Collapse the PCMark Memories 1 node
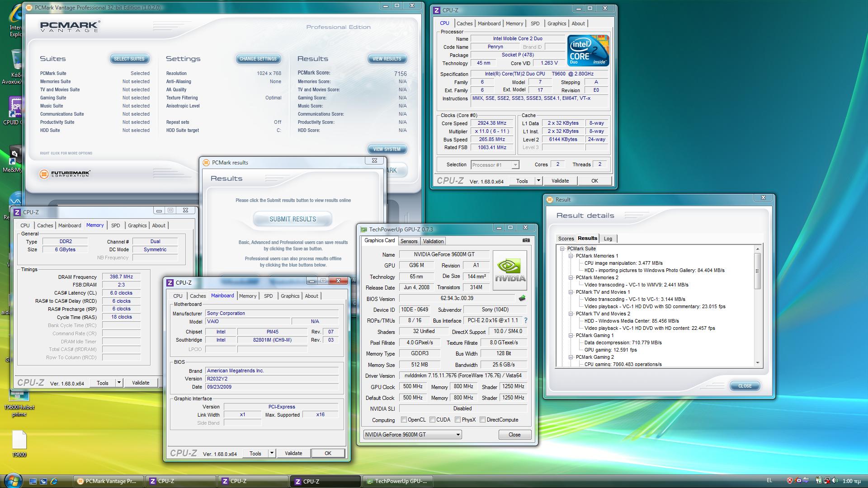Image resolution: width=868 pixels, height=488 pixels. point(571,256)
